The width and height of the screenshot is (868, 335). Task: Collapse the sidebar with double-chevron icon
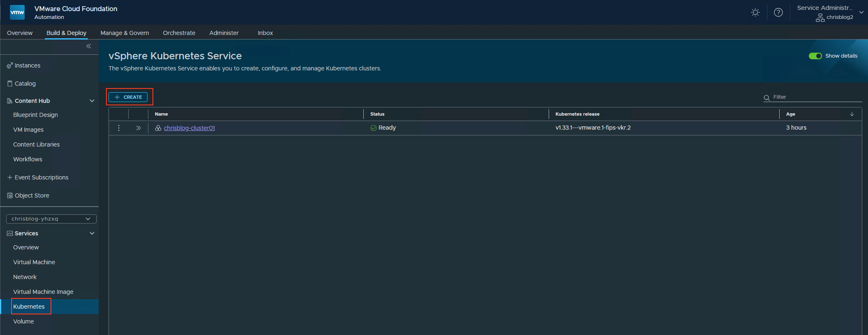tap(89, 46)
